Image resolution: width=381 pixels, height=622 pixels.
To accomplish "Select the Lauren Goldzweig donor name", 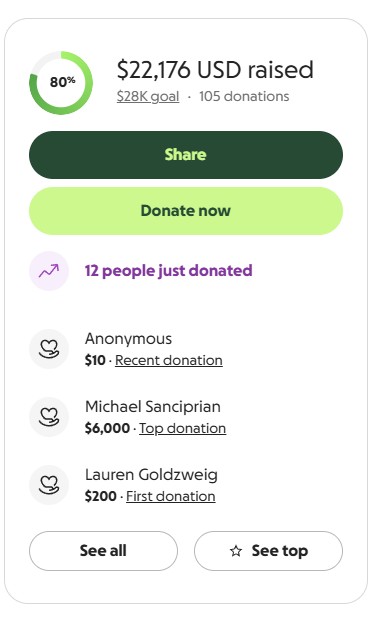I will click(x=151, y=475).
